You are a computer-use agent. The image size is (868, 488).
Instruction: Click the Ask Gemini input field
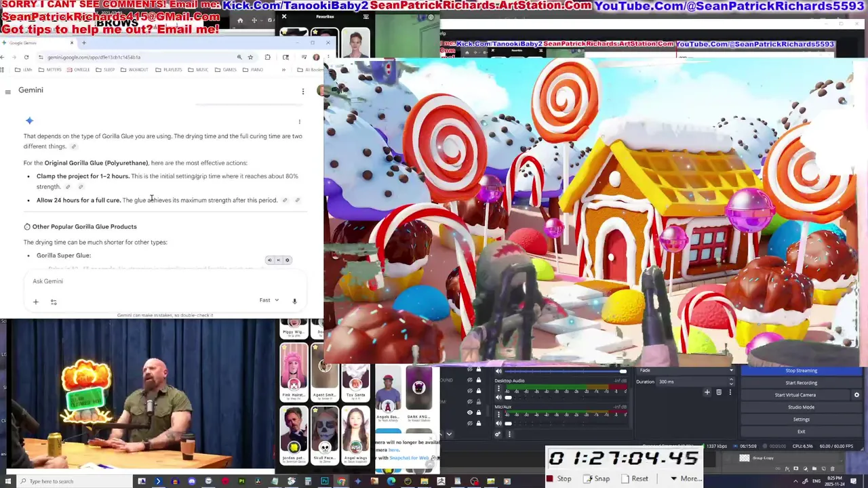point(165,281)
